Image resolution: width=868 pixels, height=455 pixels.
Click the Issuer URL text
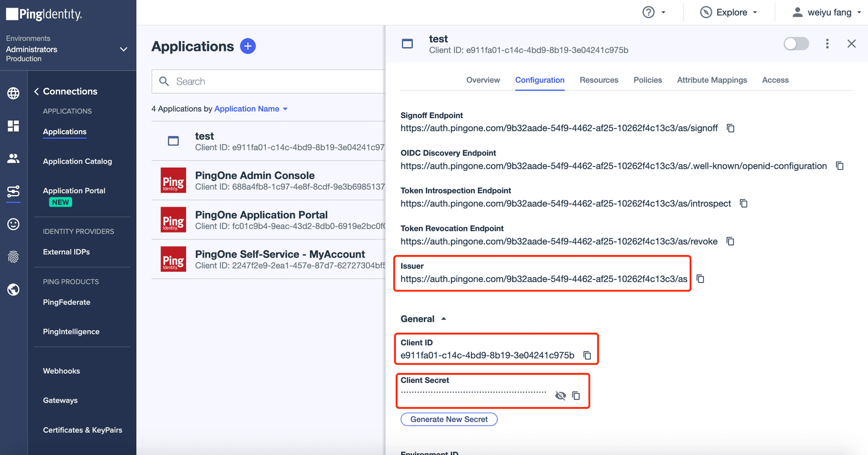click(544, 279)
